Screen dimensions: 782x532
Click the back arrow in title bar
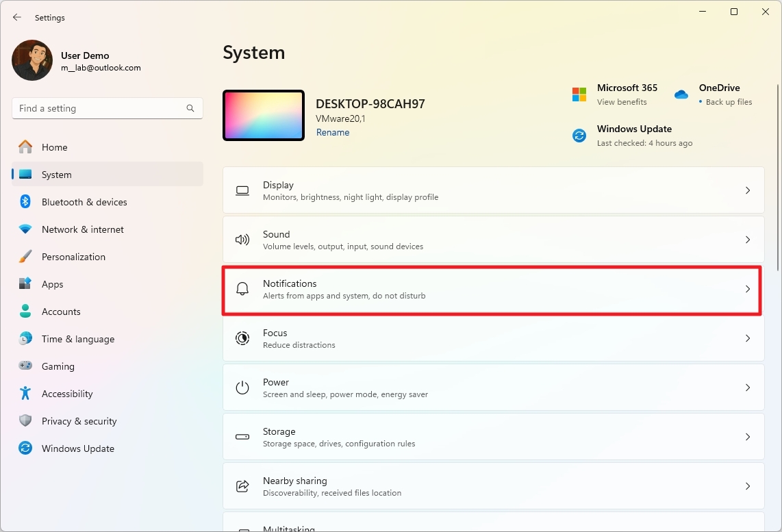(17, 18)
